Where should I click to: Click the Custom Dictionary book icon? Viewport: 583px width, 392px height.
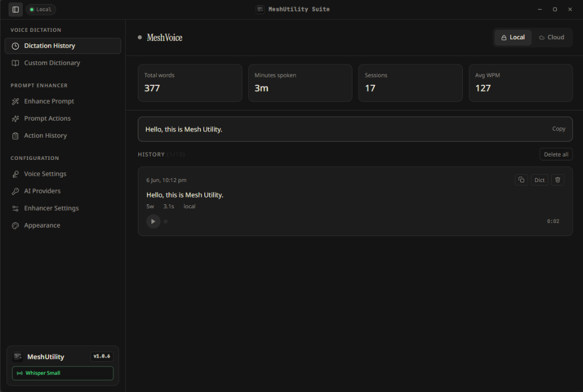pyautogui.click(x=15, y=63)
